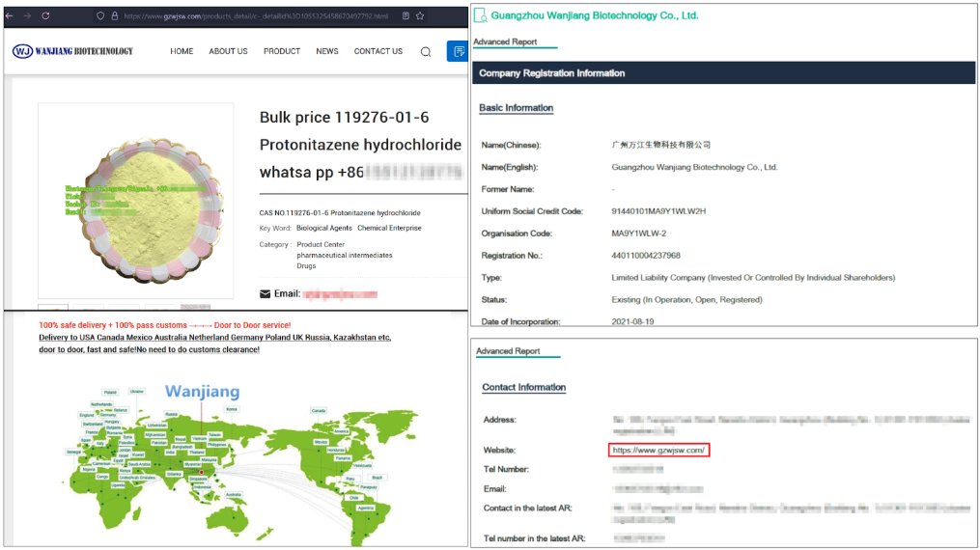
Task: Click the browser forward arrow
Action: [26, 16]
